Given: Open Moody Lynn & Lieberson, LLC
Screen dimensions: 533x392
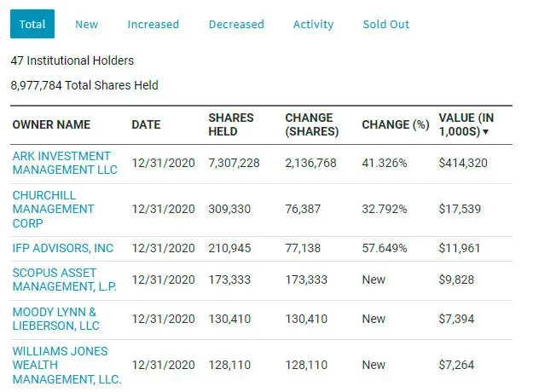Looking at the screenshot, I should [55, 319].
